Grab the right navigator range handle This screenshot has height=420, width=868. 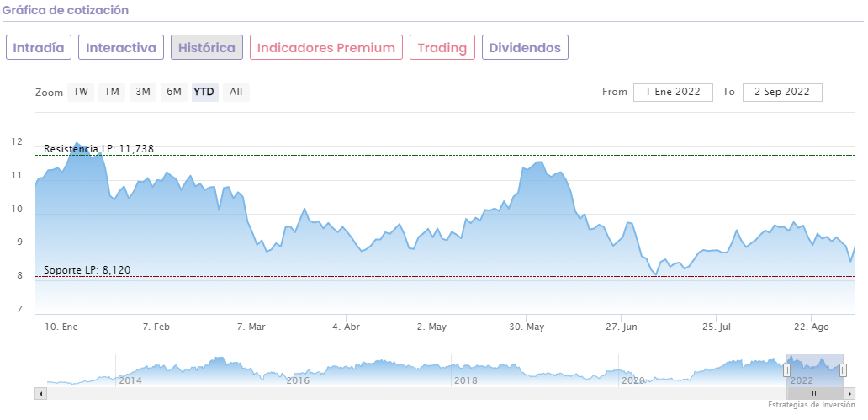point(843,370)
